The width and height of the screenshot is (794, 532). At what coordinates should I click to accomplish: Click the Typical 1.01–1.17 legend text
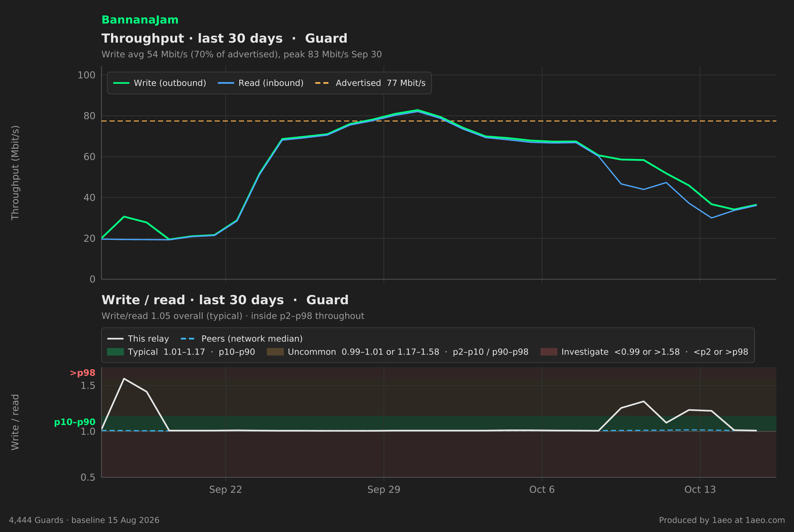[191, 352]
